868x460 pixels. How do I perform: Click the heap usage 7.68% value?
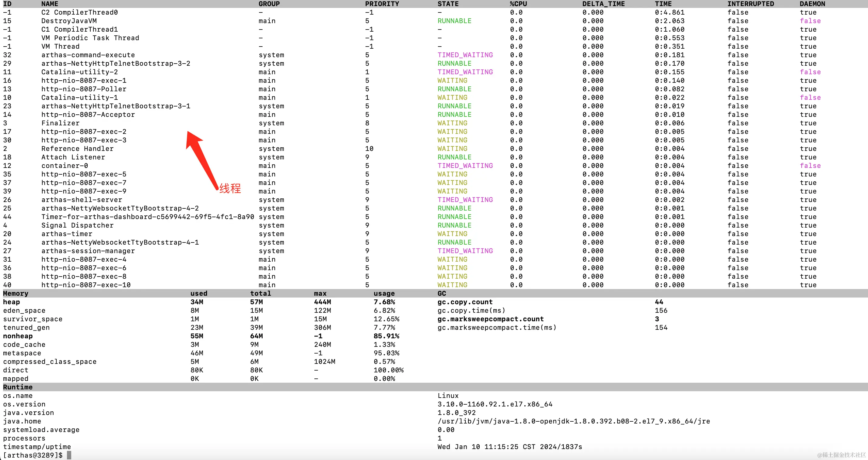point(384,302)
